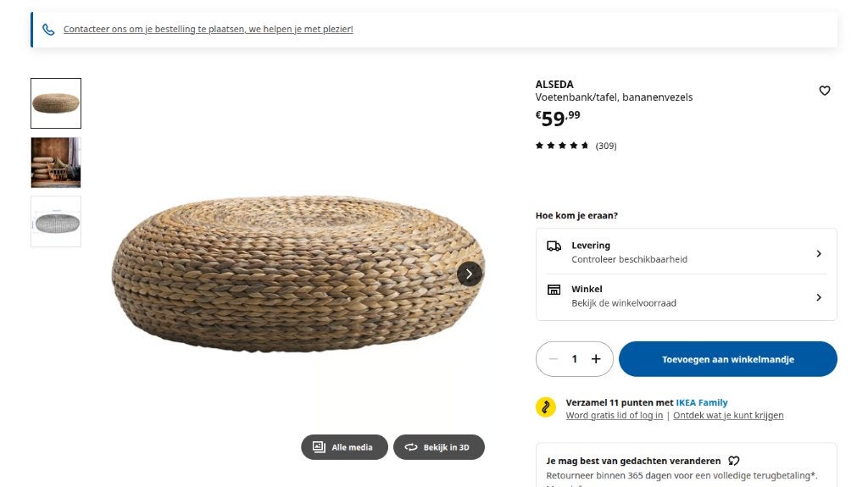Click 'Ontdek wat je kunt krijgen' link
Image resolution: width=868 pixels, height=487 pixels.
tap(728, 415)
